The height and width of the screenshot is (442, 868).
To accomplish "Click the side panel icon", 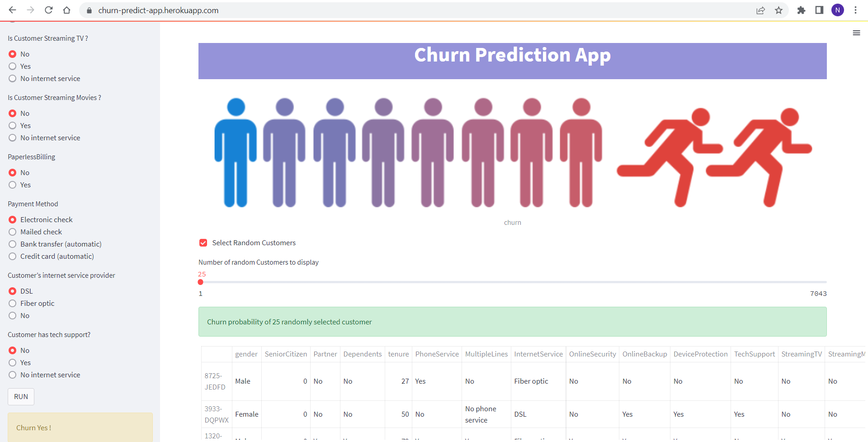I will 819,10.
